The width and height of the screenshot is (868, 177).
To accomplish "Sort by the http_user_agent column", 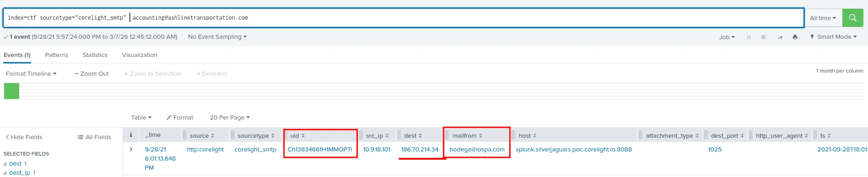I will 782,135.
